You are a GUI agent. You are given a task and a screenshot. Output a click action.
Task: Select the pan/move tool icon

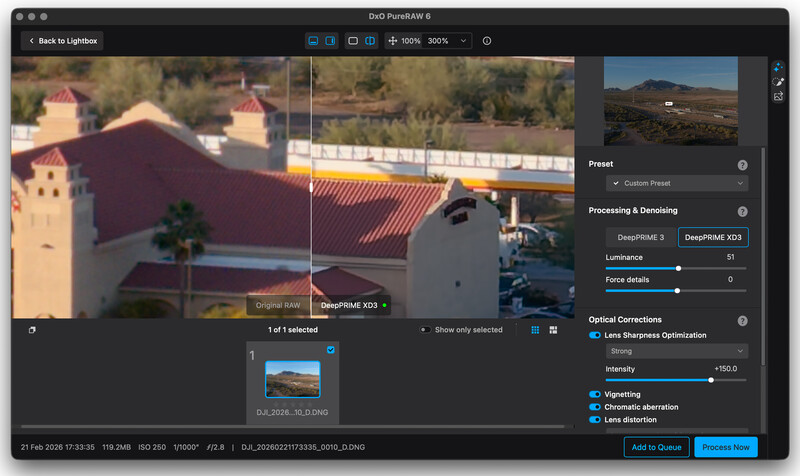pyautogui.click(x=392, y=41)
